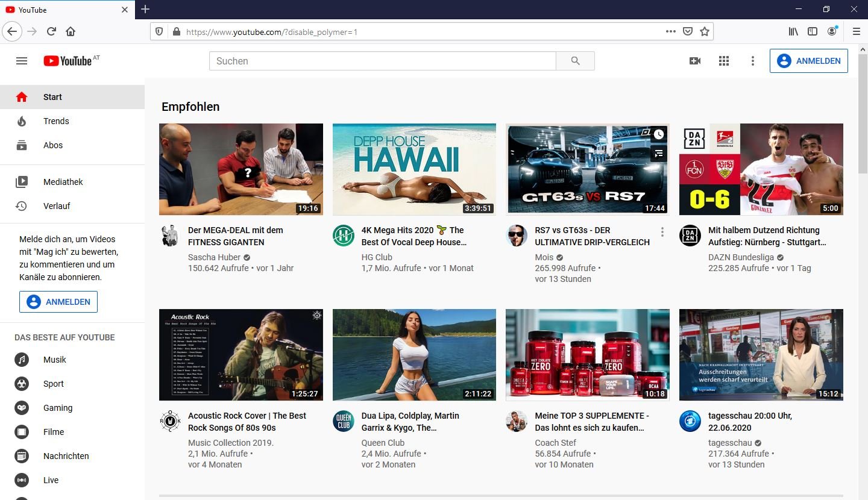The height and width of the screenshot is (500, 868).
Task: Click the header ANMELDEN button
Action: coord(808,61)
